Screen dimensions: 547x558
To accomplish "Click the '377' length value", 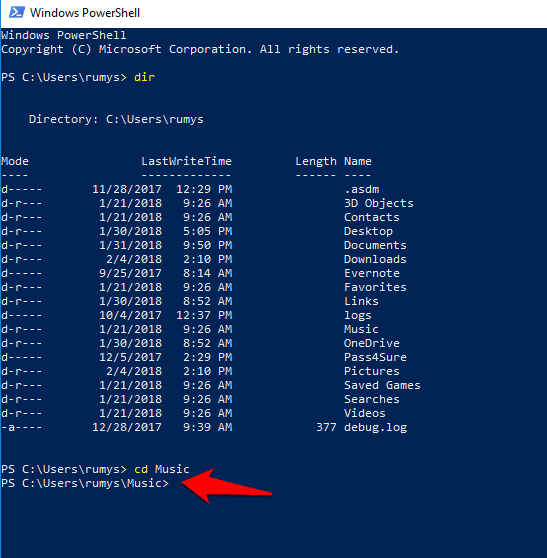I will [x=326, y=427].
